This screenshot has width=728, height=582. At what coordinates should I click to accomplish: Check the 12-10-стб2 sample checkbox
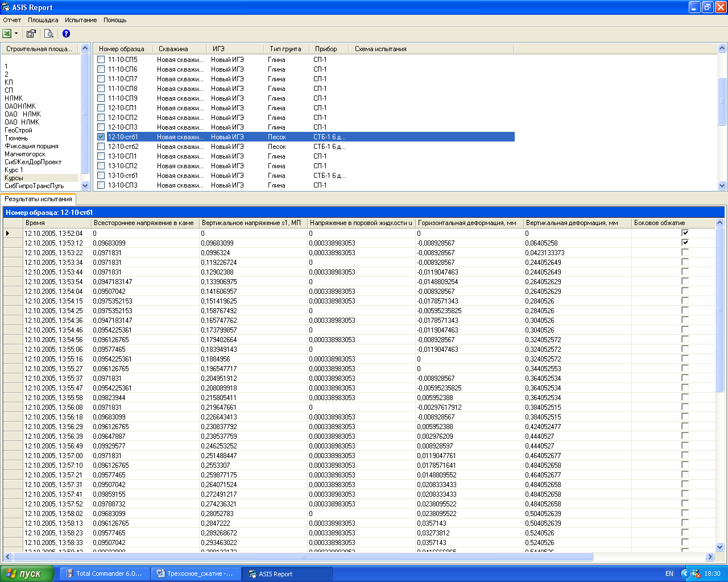pyautogui.click(x=101, y=147)
